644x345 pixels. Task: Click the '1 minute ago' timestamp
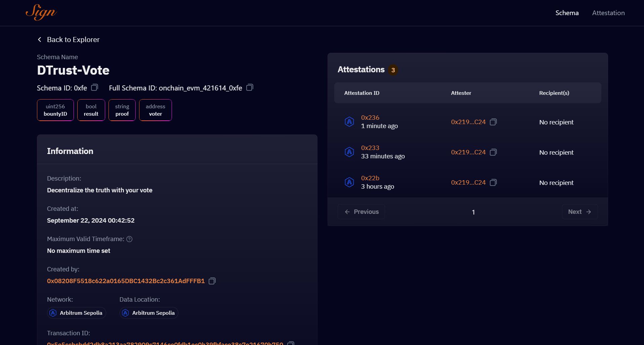click(379, 126)
